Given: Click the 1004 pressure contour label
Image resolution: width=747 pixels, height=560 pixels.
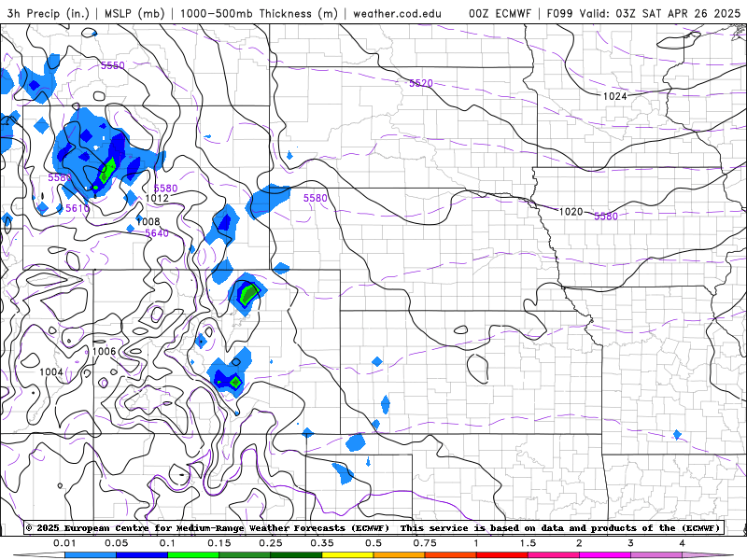Looking at the screenshot, I should (x=51, y=371).
